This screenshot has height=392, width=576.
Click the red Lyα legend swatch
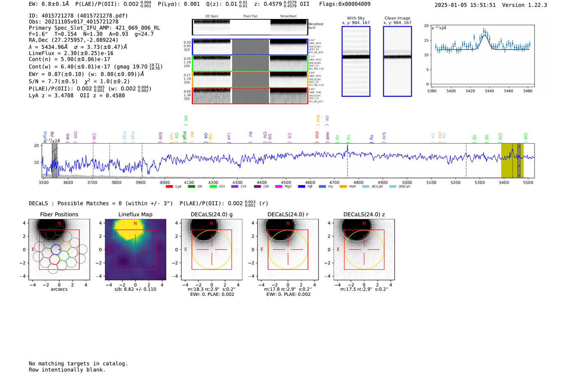[x=169, y=187]
